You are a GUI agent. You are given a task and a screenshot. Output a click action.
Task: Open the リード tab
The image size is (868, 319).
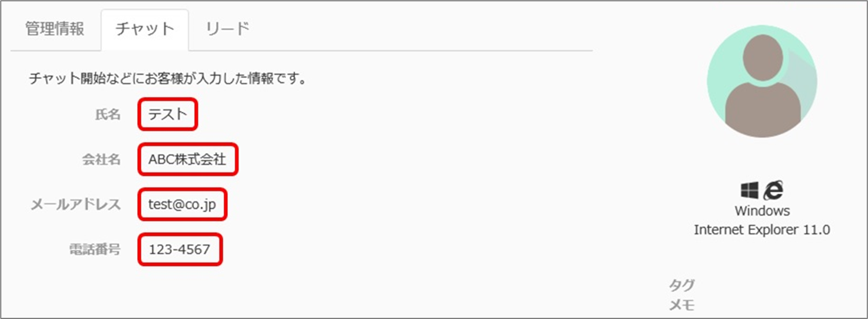click(x=228, y=29)
